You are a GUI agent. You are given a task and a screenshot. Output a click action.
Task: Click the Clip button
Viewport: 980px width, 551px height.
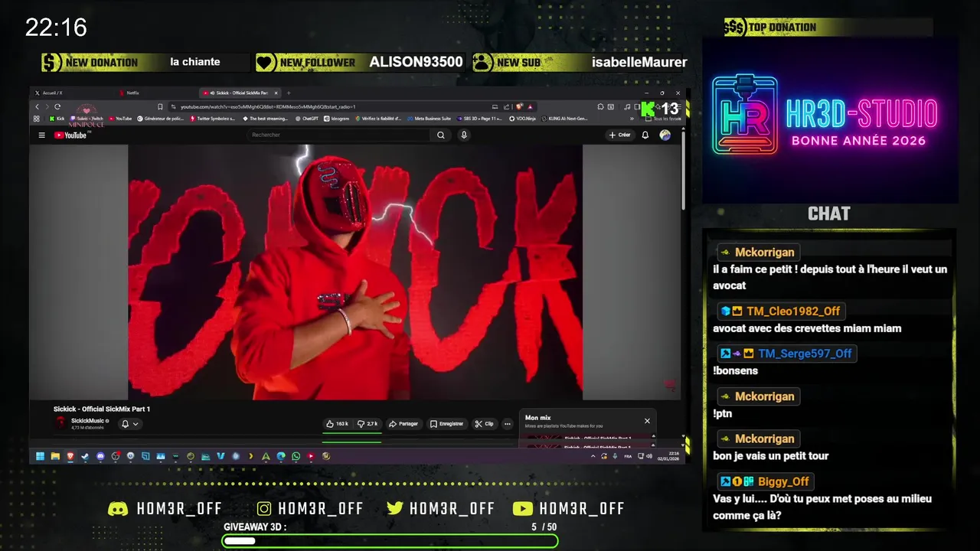click(x=484, y=423)
